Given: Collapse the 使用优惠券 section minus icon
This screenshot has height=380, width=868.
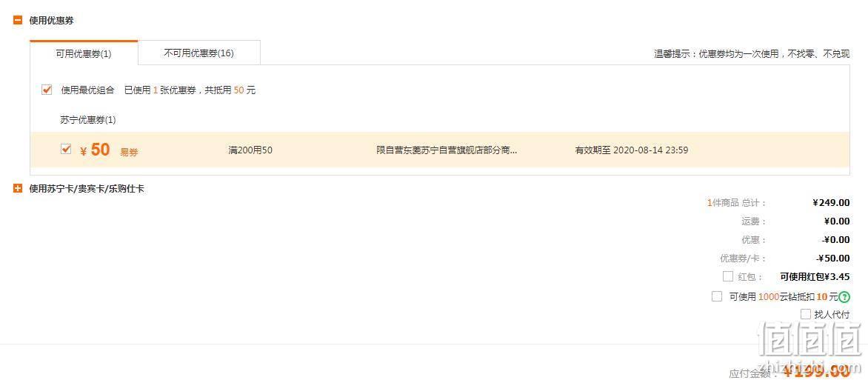Looking at the screenshot, I should [18, 21].
